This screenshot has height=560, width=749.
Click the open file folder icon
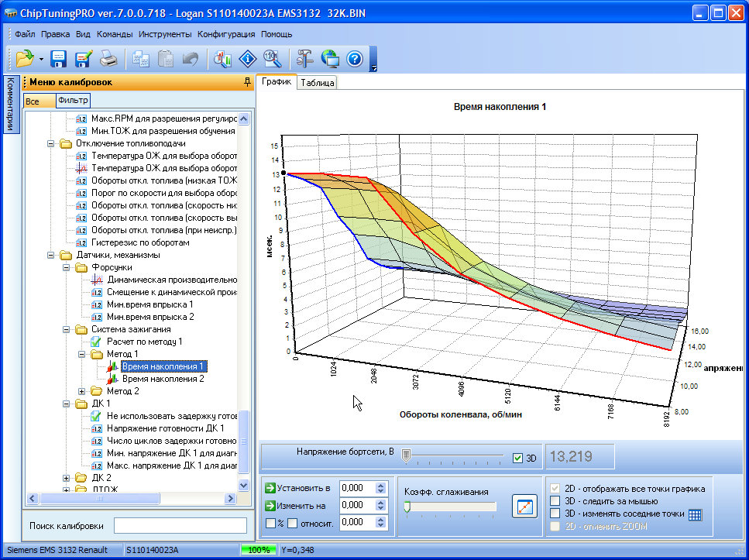pos(24,58)
